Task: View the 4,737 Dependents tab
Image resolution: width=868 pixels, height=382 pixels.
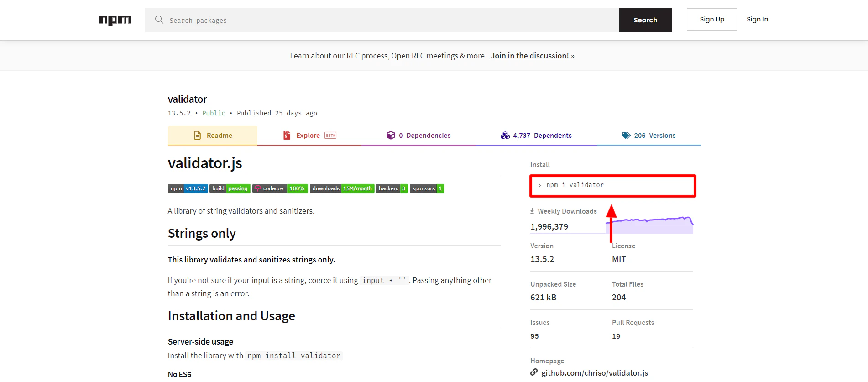Action: pyautogui.click(x=536, y=136)
